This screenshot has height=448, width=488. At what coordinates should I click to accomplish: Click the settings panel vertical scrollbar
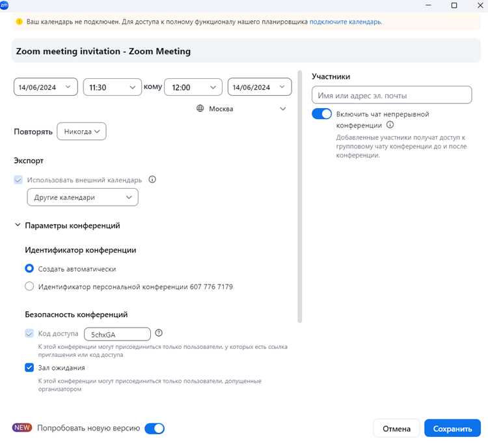(x=300, y=197)
